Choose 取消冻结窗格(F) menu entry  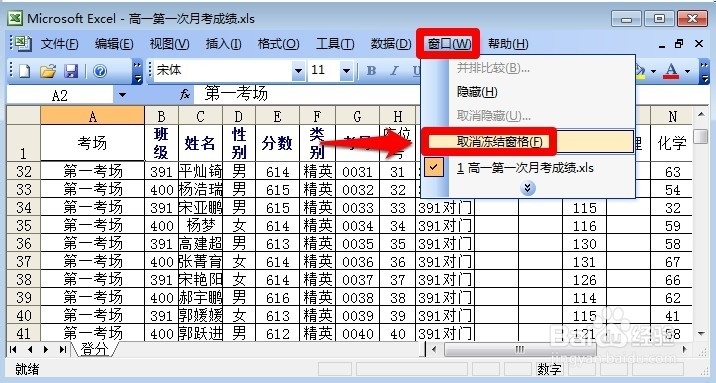(527, 142)
